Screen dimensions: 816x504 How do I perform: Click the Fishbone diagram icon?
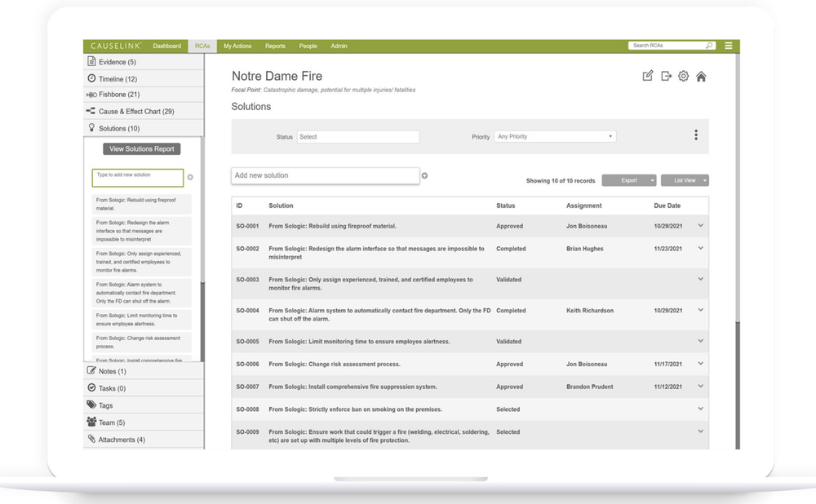[x=91, y=95]
